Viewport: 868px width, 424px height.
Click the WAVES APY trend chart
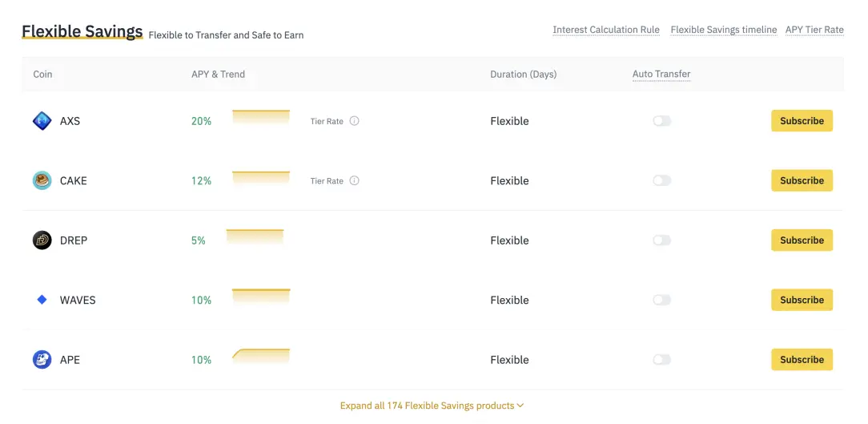click(x=261, y=297)
